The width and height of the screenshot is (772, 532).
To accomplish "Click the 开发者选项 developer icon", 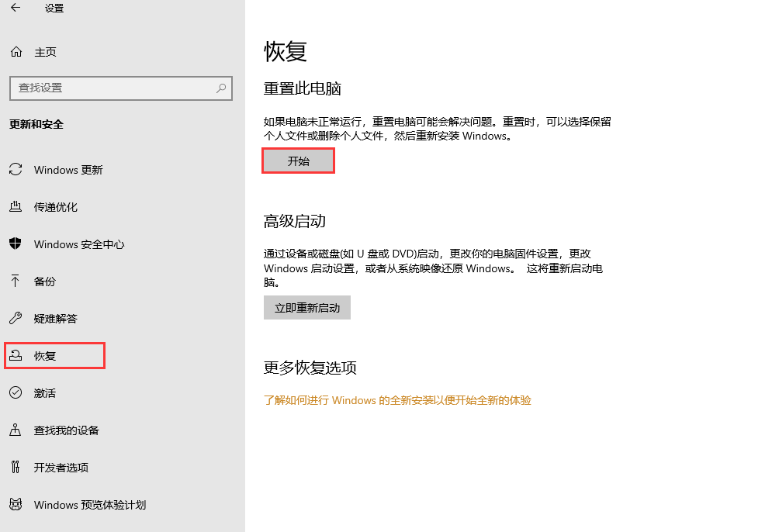I will [x=16, y=467].
